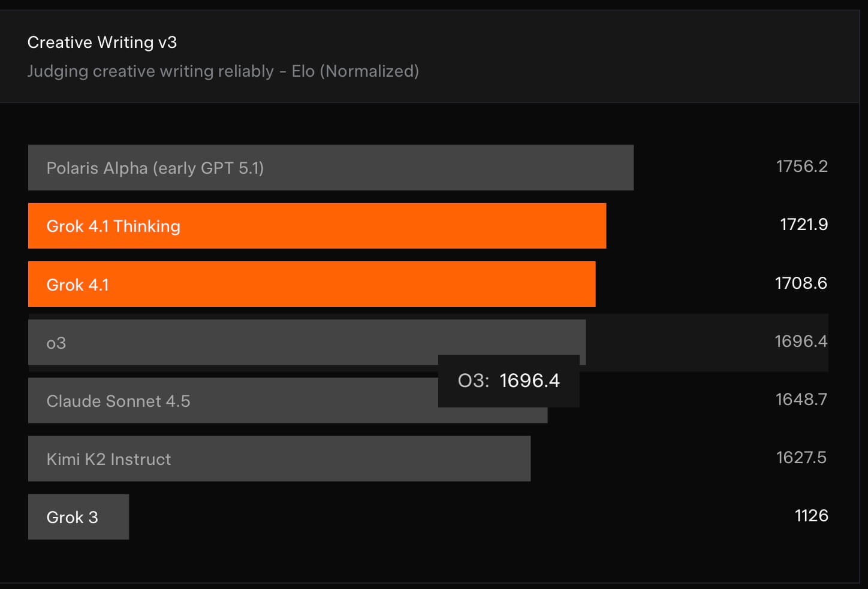Select the 1648.7 score value
The height and width of the screenshot is (589, 868).
pyautogui.click(x=801, y=399)
